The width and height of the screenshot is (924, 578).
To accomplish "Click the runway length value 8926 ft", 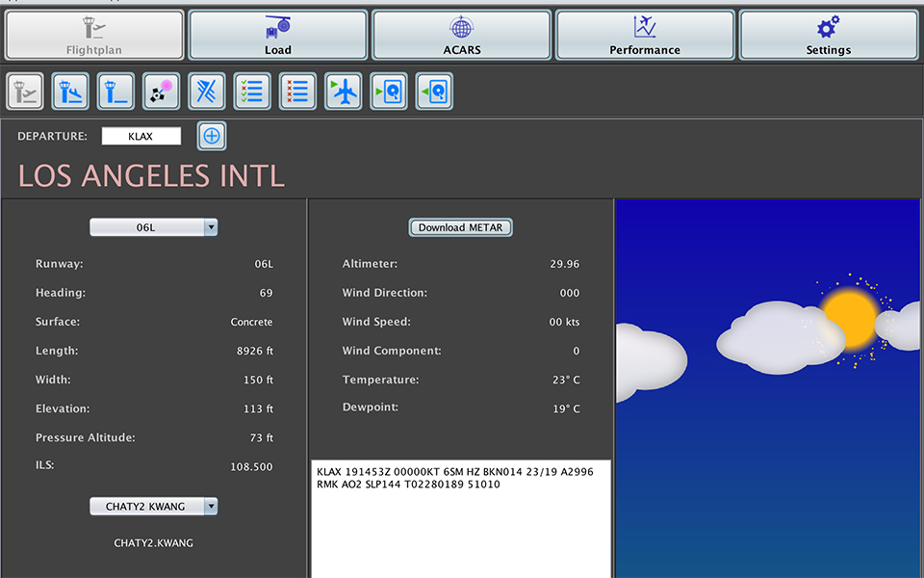I will 254,351.
